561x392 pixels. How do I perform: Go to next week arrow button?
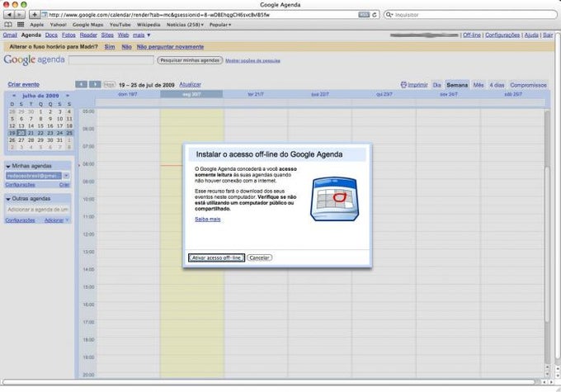tap(95, 84)
